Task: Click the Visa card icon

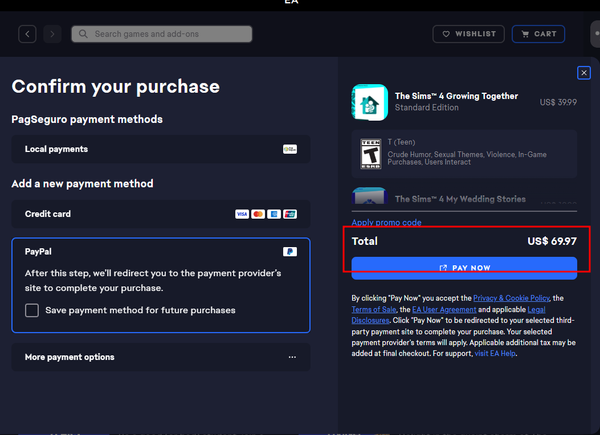Action: (x=242, y=214)
